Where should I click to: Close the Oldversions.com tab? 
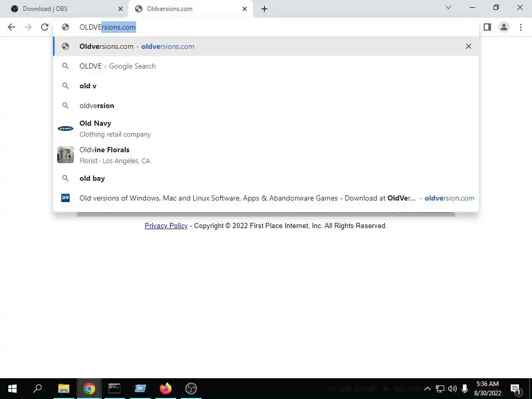point(245,9)
